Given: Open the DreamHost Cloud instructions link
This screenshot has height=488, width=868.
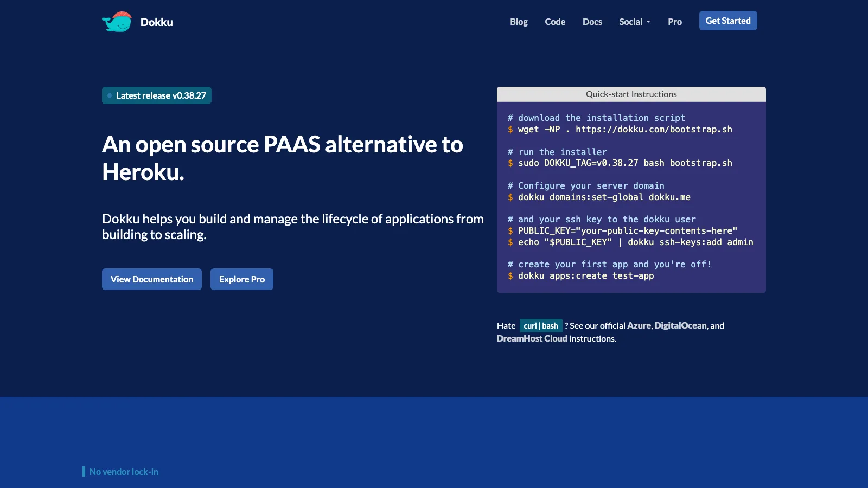Looking at the screenshot, I should pos(532,338).
